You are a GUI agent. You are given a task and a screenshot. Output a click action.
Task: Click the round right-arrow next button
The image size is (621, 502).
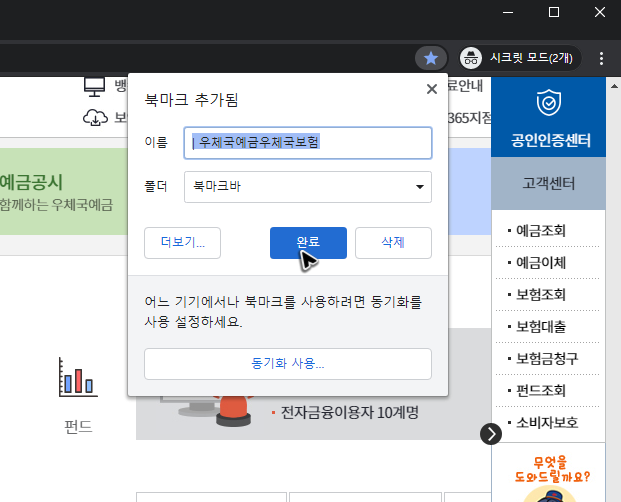[491, 434]
